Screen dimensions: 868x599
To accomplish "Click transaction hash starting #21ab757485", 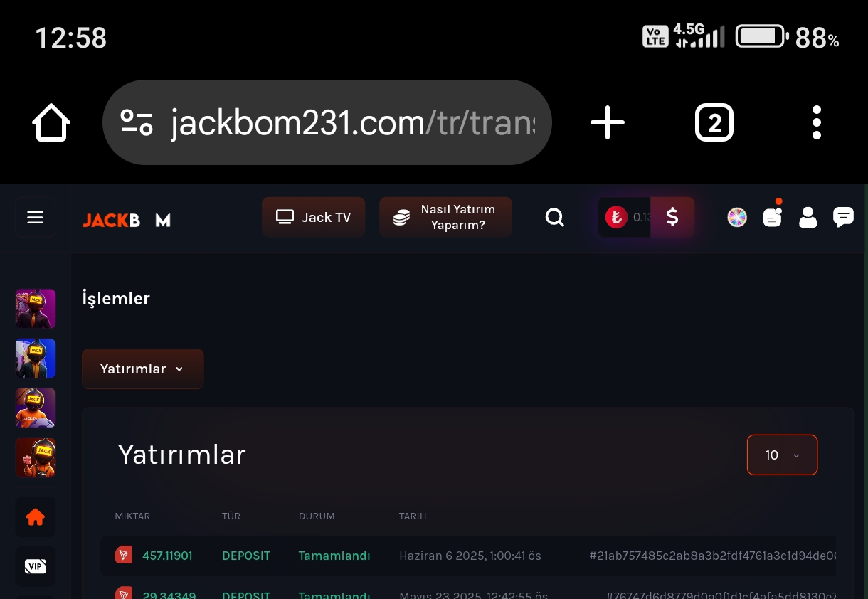I will (x=713, y=556).
